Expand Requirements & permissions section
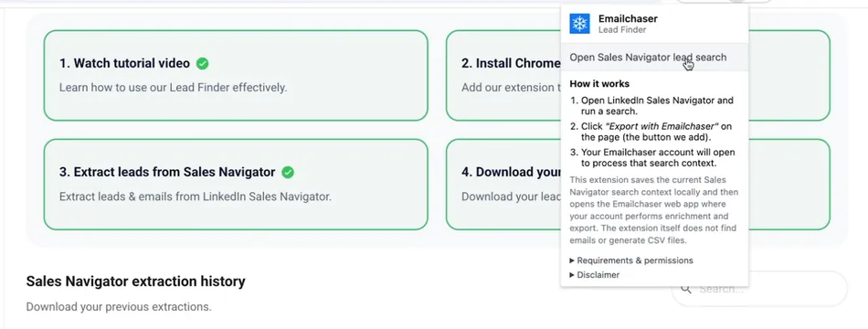868x329 pixels. tap(631, 260)
